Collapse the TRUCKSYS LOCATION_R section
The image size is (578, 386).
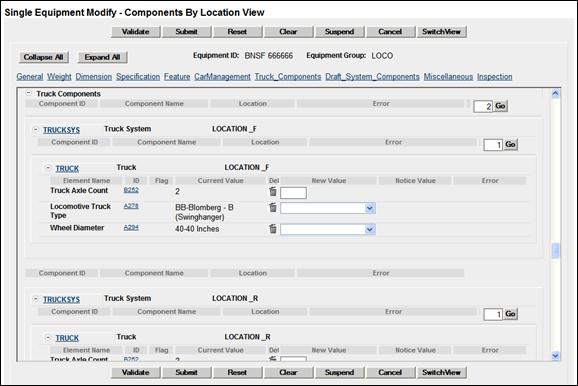tap(36, 299)
